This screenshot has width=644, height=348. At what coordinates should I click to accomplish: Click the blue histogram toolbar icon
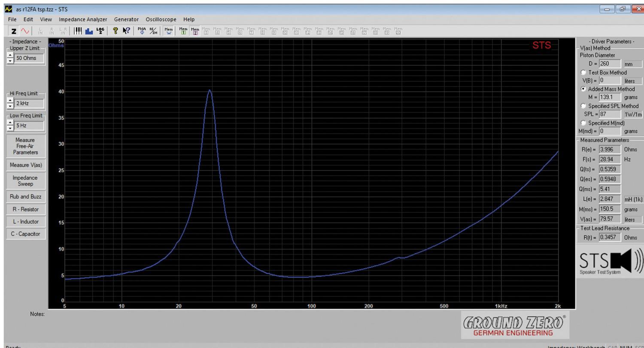(x=89, y=31)
